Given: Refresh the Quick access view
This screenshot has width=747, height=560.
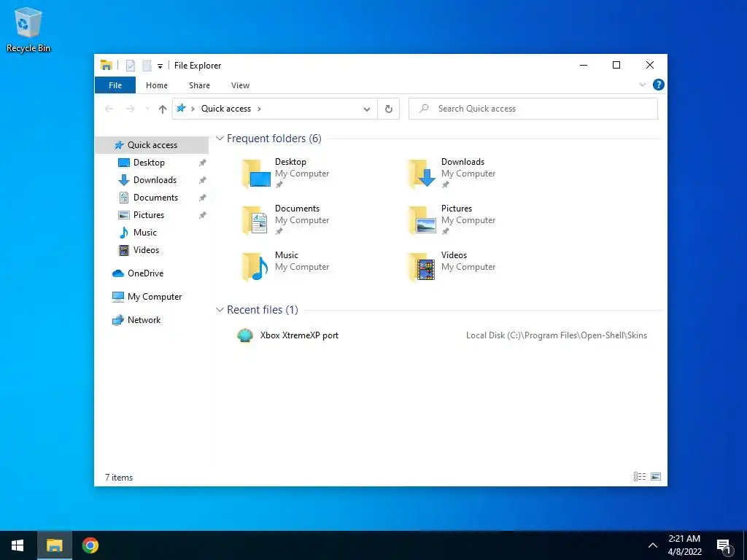Looking at the screenshot, I should 389,109.
